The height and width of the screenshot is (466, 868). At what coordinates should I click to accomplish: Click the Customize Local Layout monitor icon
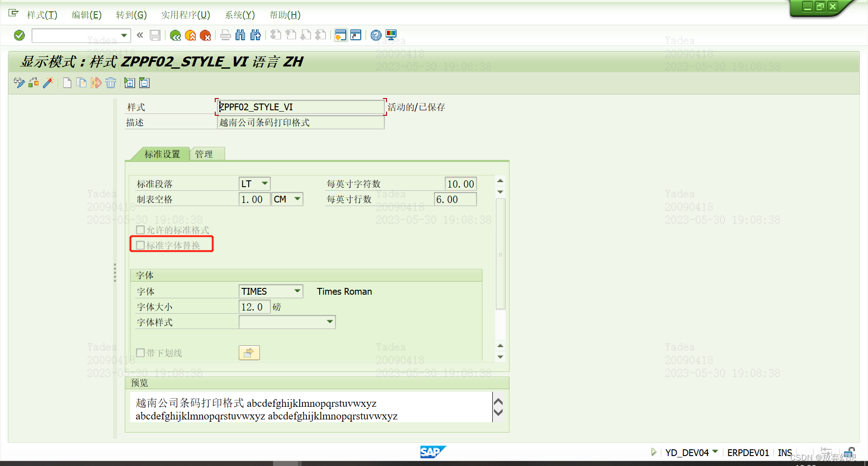[x=391, y=35]
